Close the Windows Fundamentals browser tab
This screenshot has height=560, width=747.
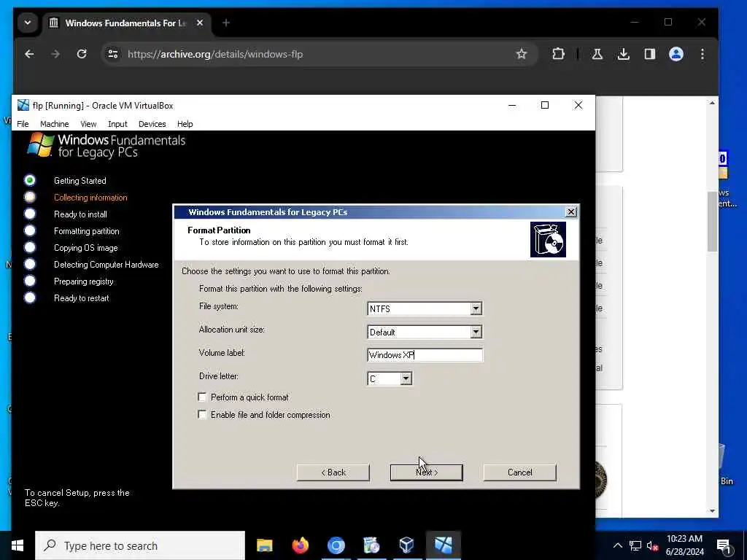(200, 23)
